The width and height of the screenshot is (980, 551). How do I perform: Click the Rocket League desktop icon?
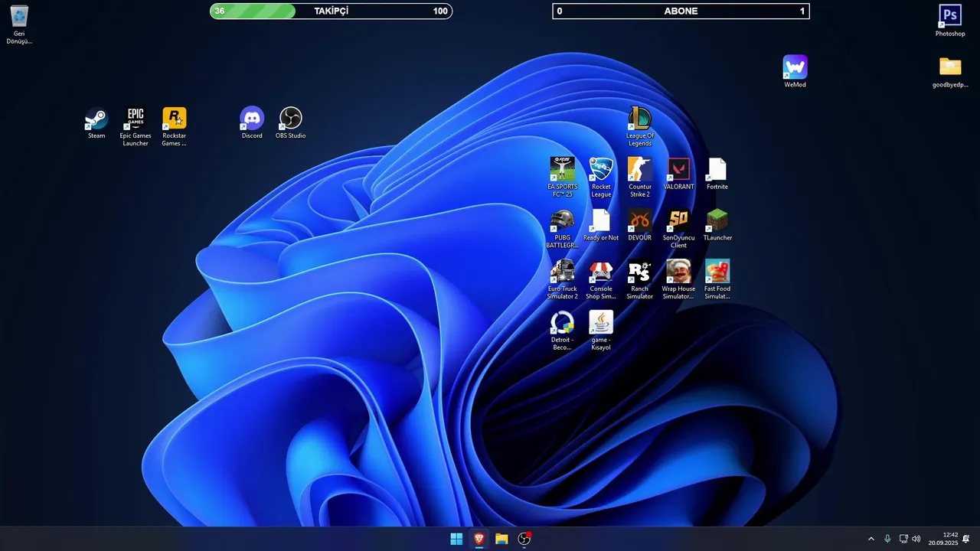(601, 178)
